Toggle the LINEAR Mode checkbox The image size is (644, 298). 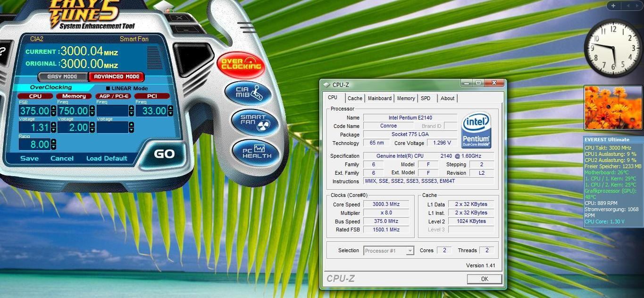(x=108, y=88)
